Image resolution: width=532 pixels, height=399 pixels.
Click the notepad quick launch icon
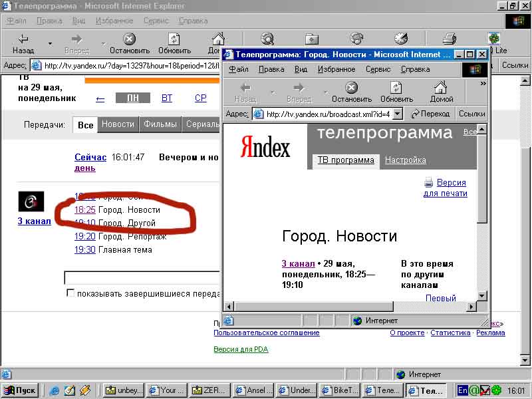pos(70,390)
